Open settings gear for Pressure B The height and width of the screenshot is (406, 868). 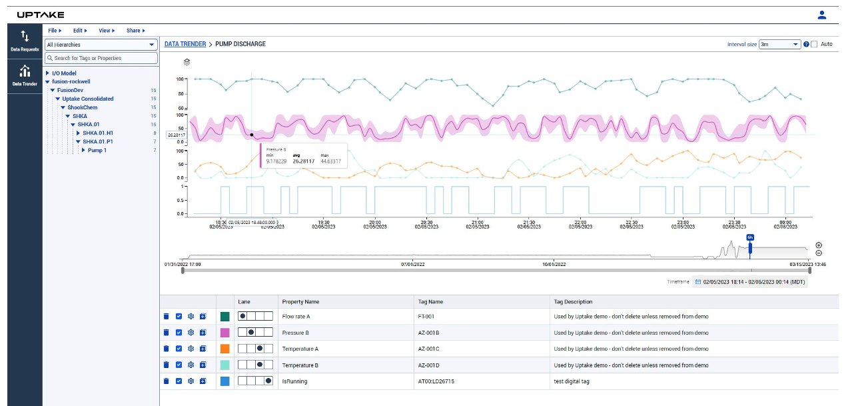tap(191, 332)
